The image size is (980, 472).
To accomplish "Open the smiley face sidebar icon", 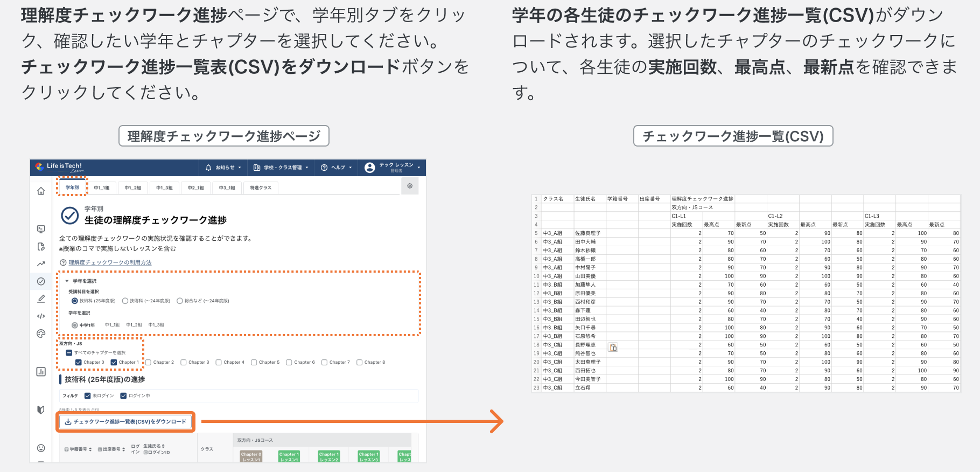I will coord(41,448).
